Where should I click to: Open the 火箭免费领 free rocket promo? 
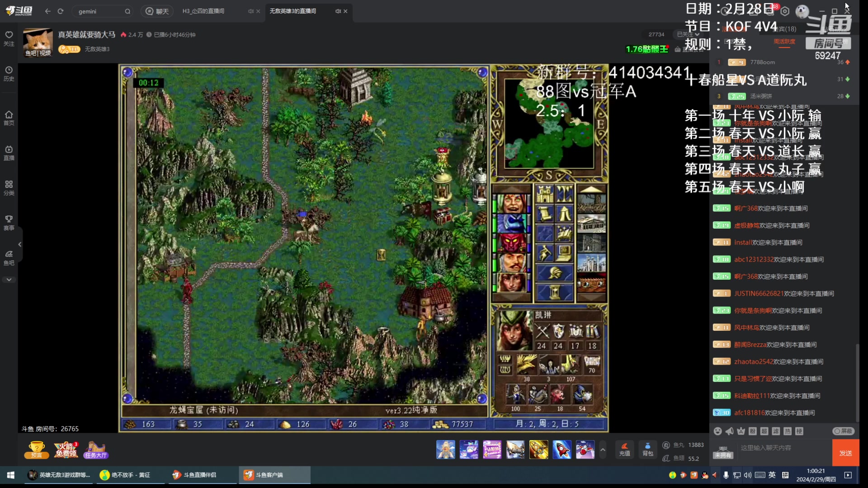66,450
